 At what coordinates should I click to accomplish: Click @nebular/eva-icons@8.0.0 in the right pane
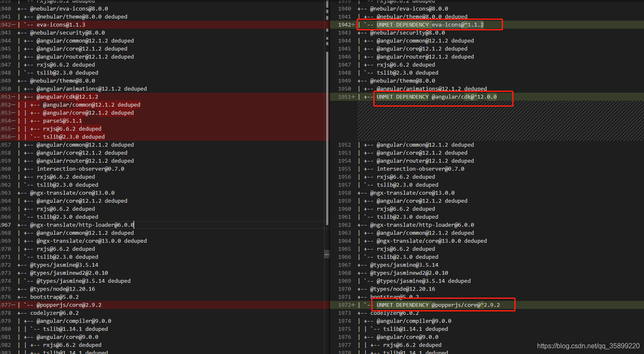click(x=409, y=9)
